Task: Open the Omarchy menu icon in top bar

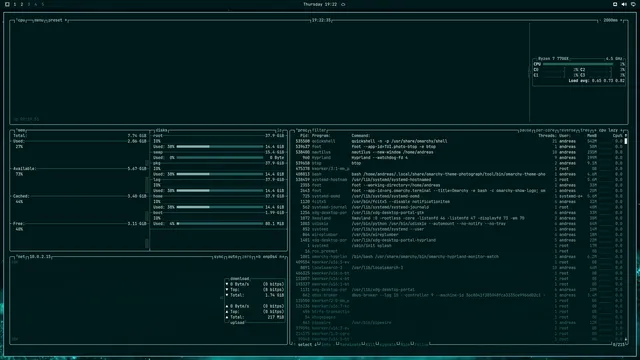Action: tap(7, 4)
